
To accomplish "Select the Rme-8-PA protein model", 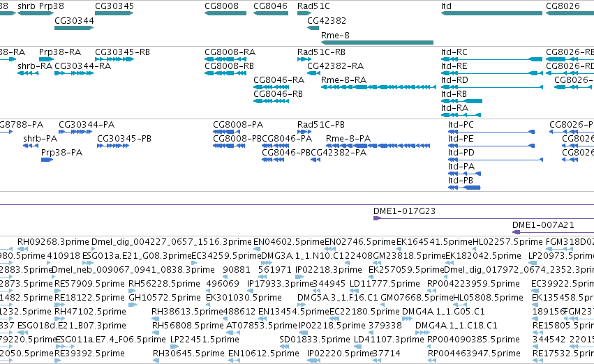I will (378, 146).
